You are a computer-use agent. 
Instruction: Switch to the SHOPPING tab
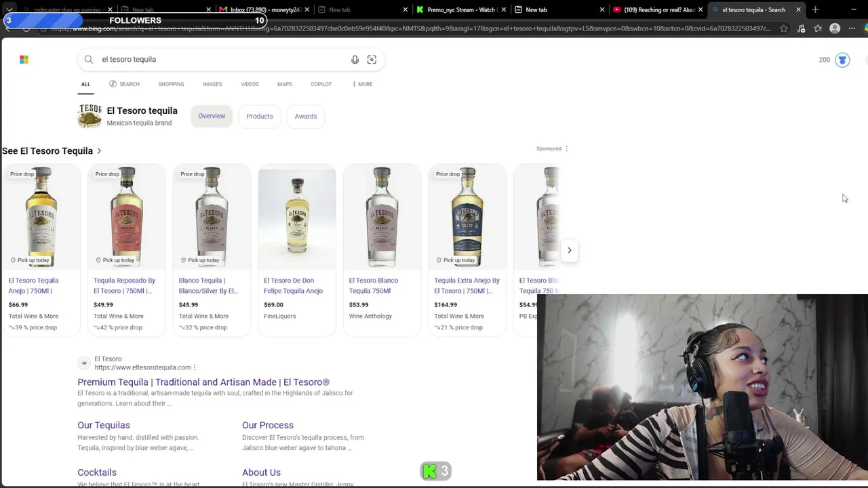pos(171,84)
